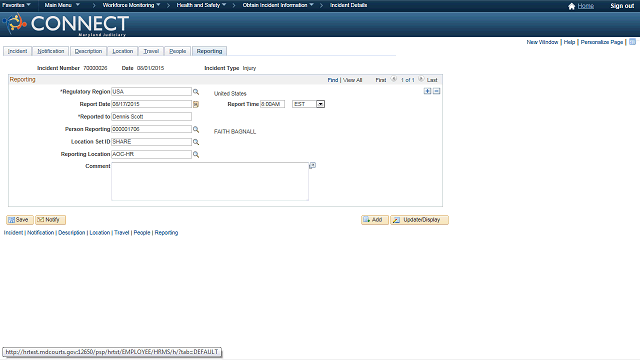
Task: Open lookup for Regulatory Region
Action: click(x=196, y=92)
